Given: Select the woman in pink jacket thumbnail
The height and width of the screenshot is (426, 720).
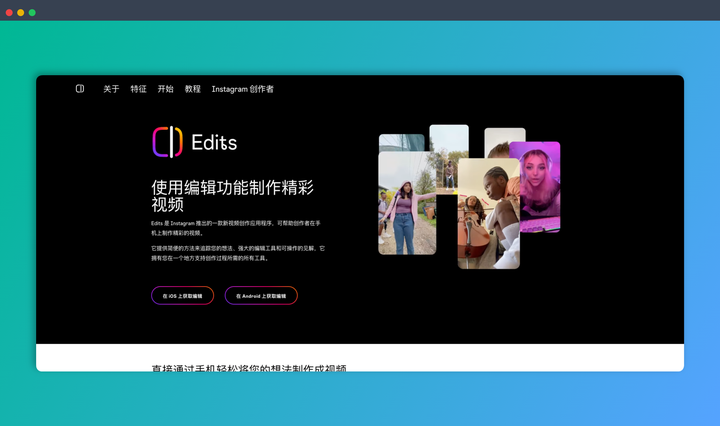Looking at the screenshot, I should pyautogui.click(x=407, y=203).
